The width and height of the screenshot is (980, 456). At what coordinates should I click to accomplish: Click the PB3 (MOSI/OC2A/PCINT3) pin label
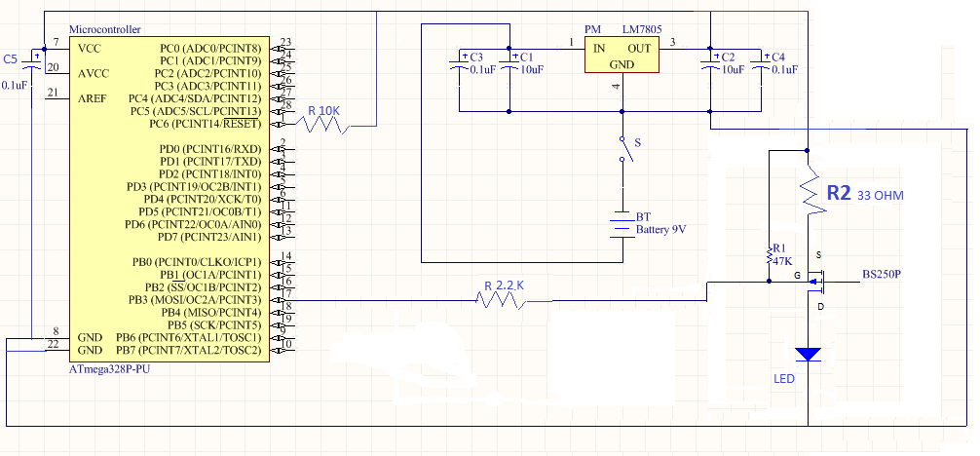(200, 300)
